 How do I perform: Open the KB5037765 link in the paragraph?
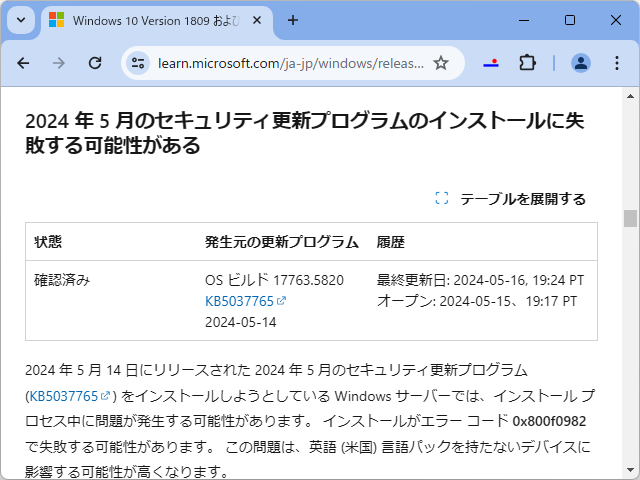[x=69, y=396]
